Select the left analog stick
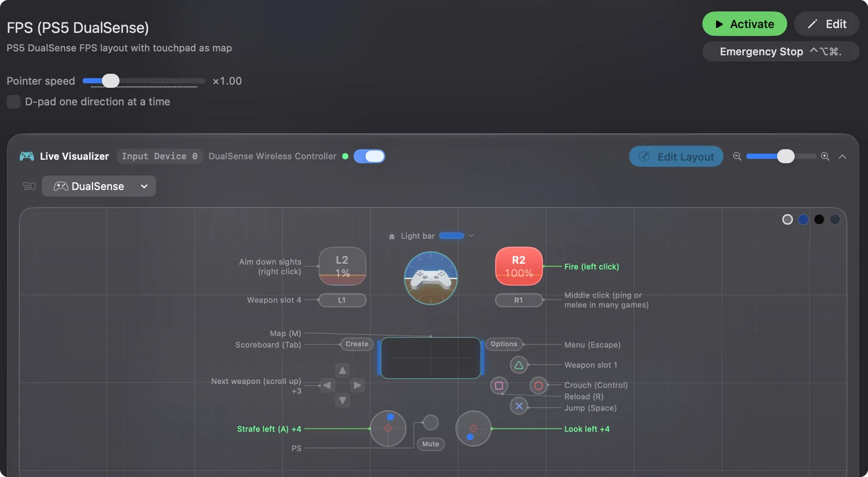Screen dimensions: 868x477 [x=388, y=428]
